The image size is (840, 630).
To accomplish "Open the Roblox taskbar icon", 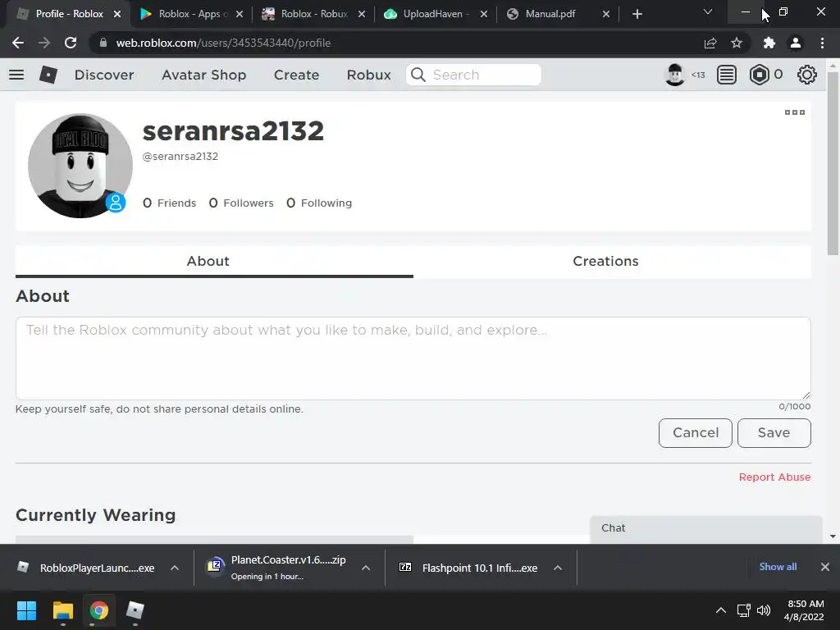I will pos(135,610).
